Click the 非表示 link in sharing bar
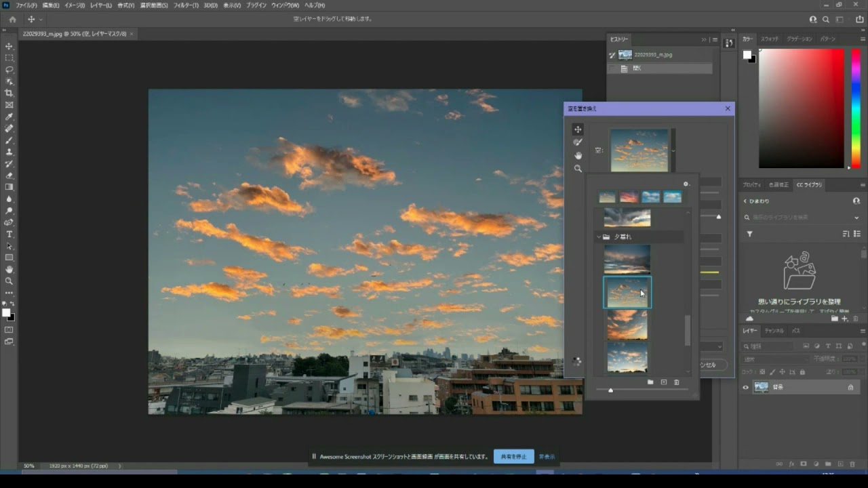Viewport: 868px width, 488px height. pyautogui.click(x=547, y=457)
